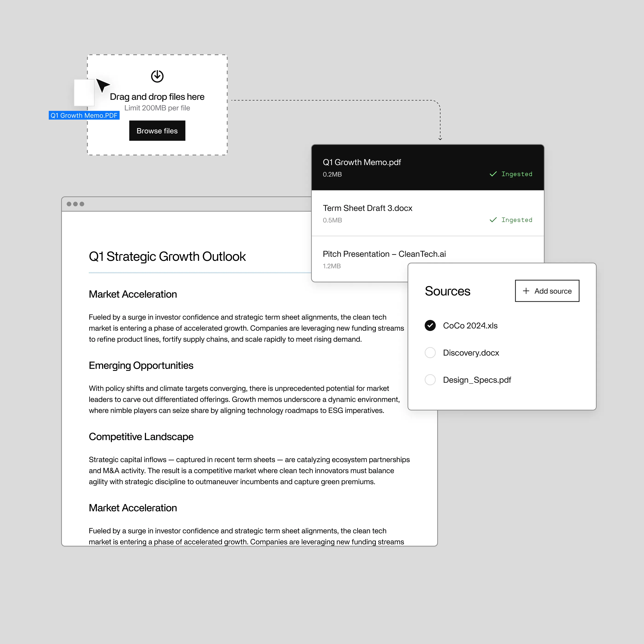Select the Term Sheet Draft 3.docx row
This screenshot has height=644, width=644.
click(428, 213)
